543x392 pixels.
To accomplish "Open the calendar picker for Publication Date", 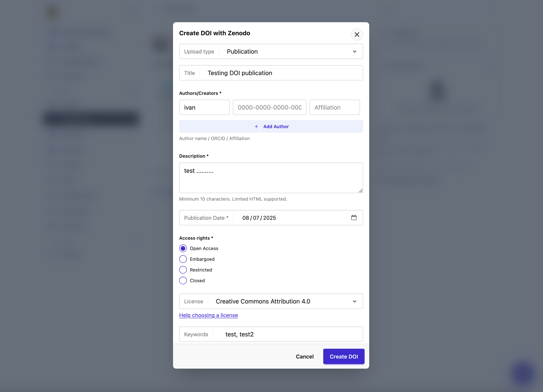I will pyautogui.click(x=354, y=218).
